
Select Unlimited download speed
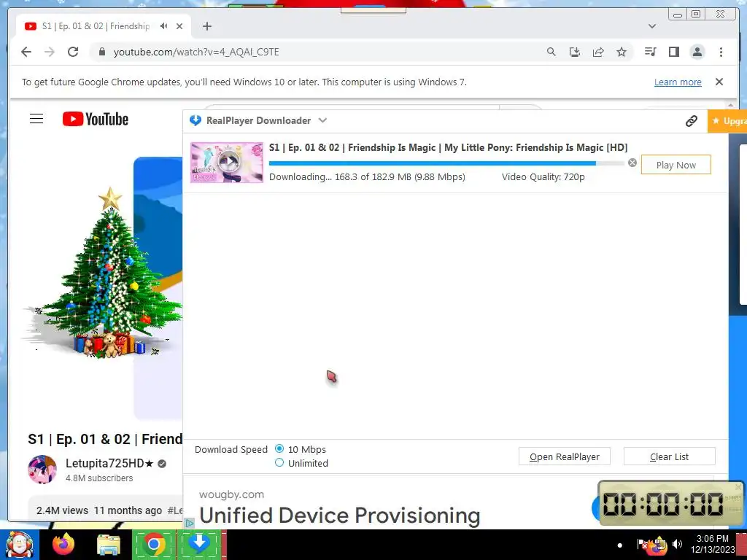[279, 462]
